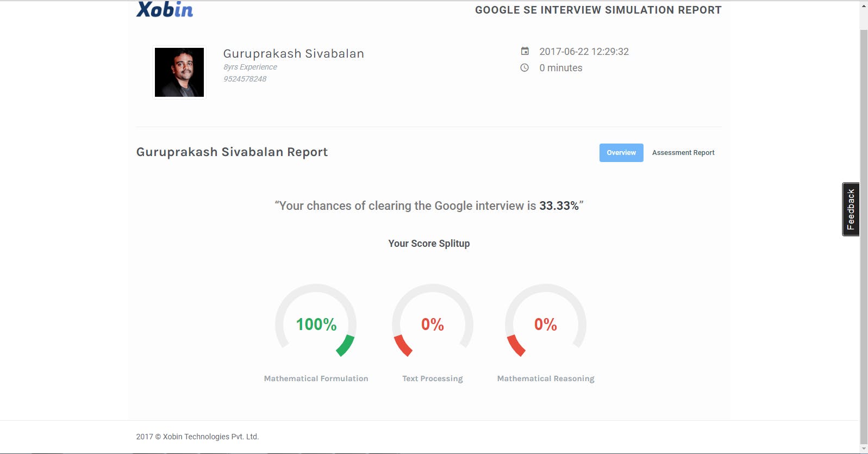Click the calendar icon beside the date
Viewport: 868px width, 454px height.
(x=524, y=51)
